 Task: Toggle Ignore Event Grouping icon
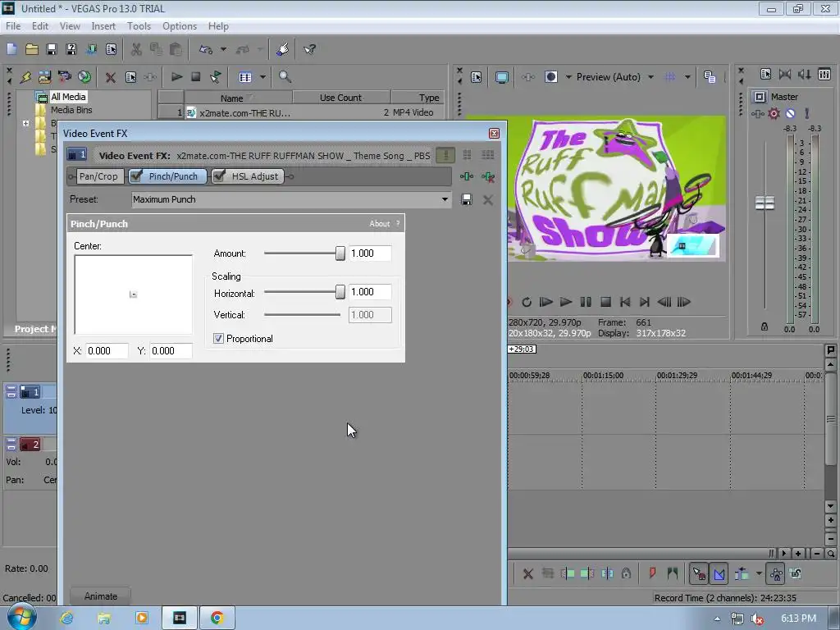click(x=796, y=573)
